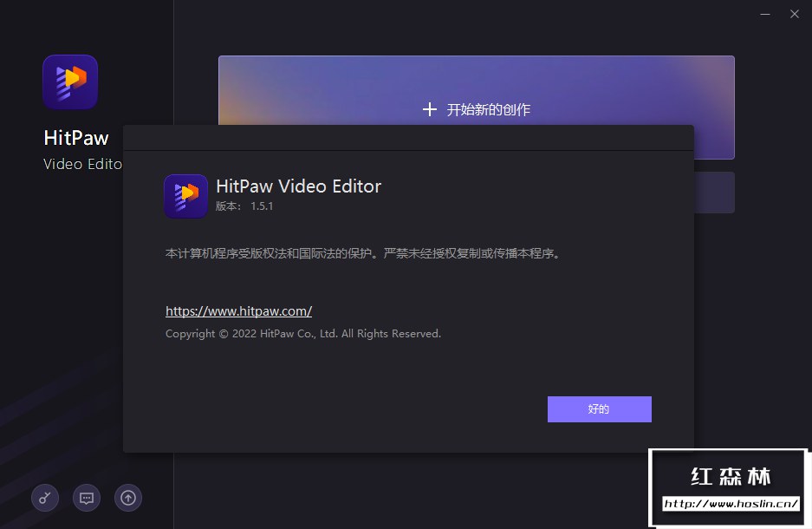Click the 好的 button in the about dialog
812x529 pixels.
pyautogui.click(x=599, y=409)
